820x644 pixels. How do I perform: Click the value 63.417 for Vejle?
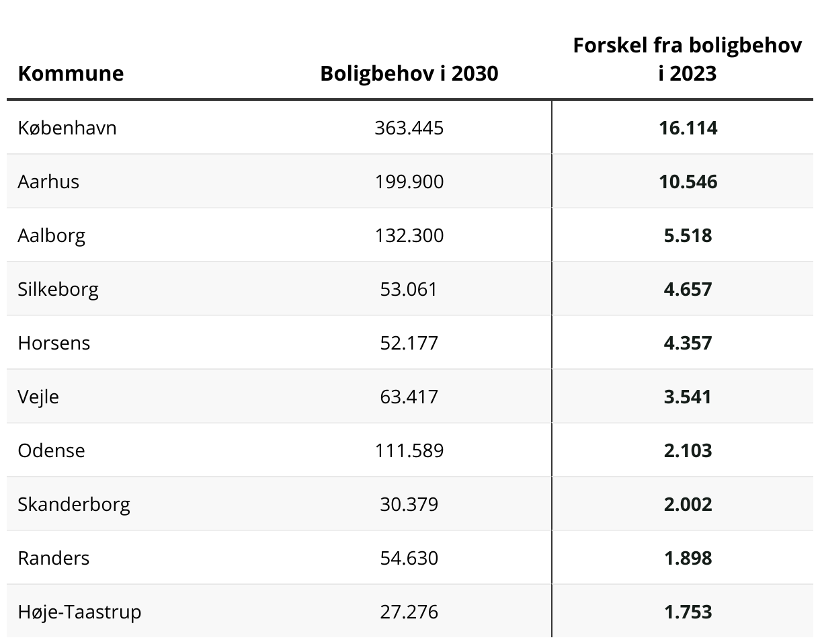pyautogui.click(x=409, y=397)
